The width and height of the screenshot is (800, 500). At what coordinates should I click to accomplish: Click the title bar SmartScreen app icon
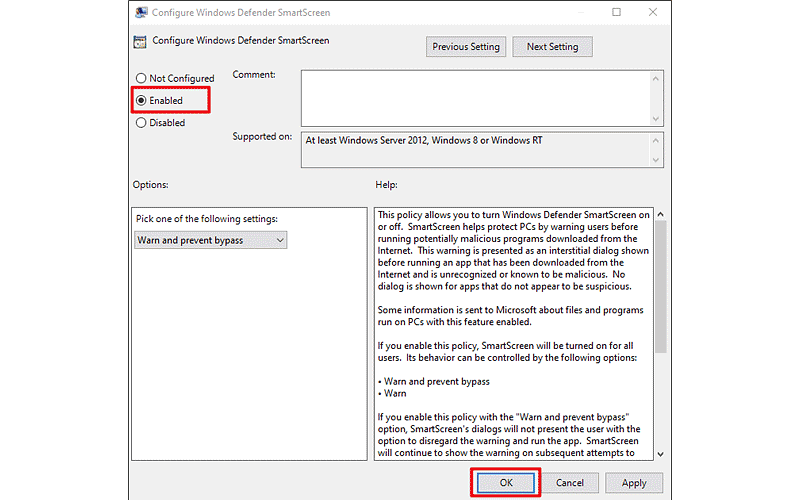click(x=141, y=12)
